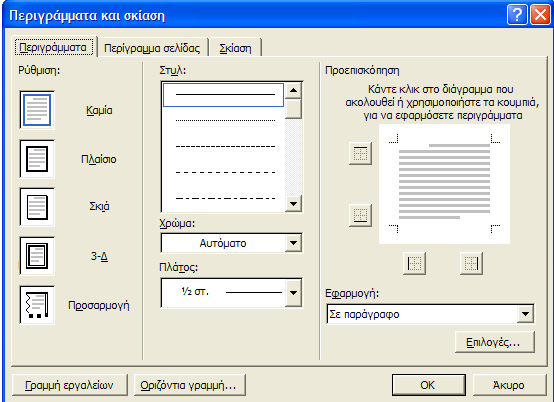The width and height of the screenshot is (554, 402).
Task: Click the style list scroll-up arrow
Action: click(x=293, y=90)
